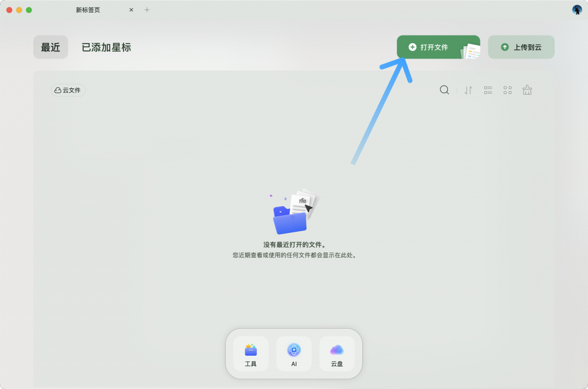Click the user avatar in top-right corner
The width and height of the screenshot is (588, 389).
(x=577, y=10)
